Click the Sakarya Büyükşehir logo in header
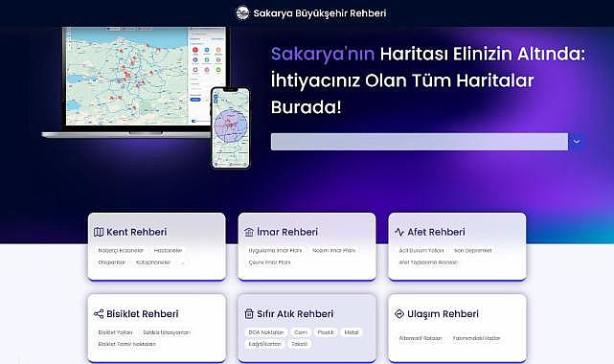 click(x=242, y=12)
